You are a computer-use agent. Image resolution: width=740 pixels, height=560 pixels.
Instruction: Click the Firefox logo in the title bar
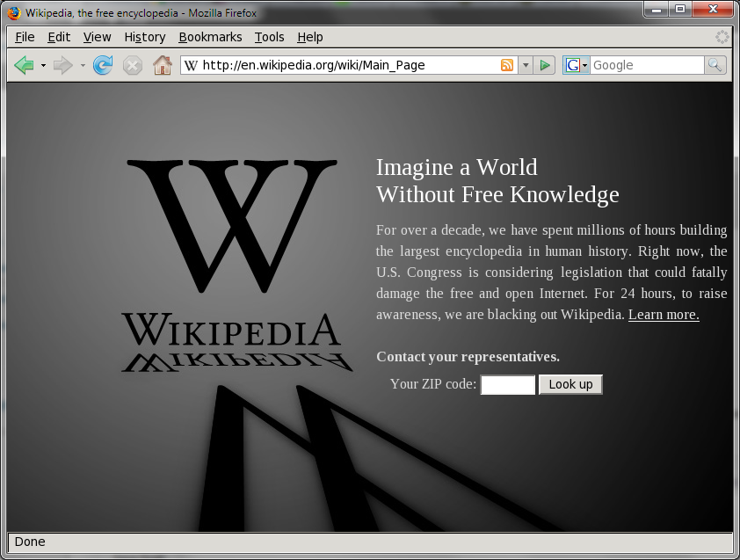[x=14, y=13]
